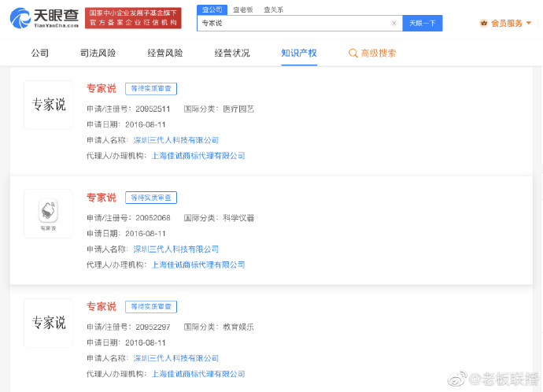Open 专家说 title of trademark 20952068
Screen dimensions: 543x392
point(102,198)
